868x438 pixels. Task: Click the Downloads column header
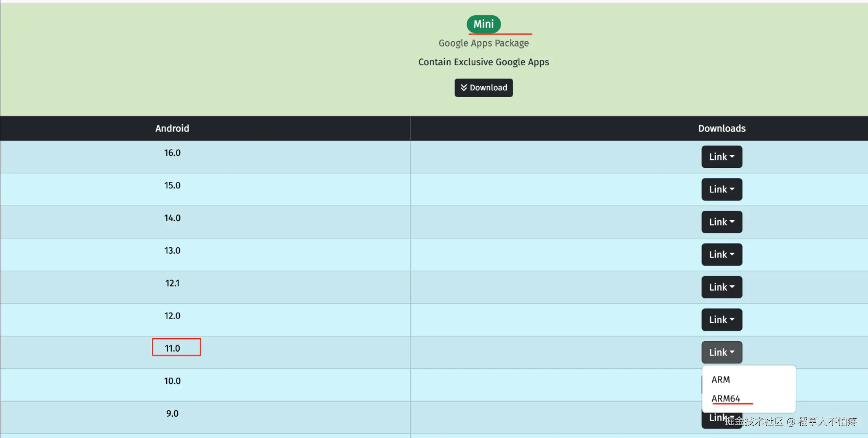click(x=721, y=129)
